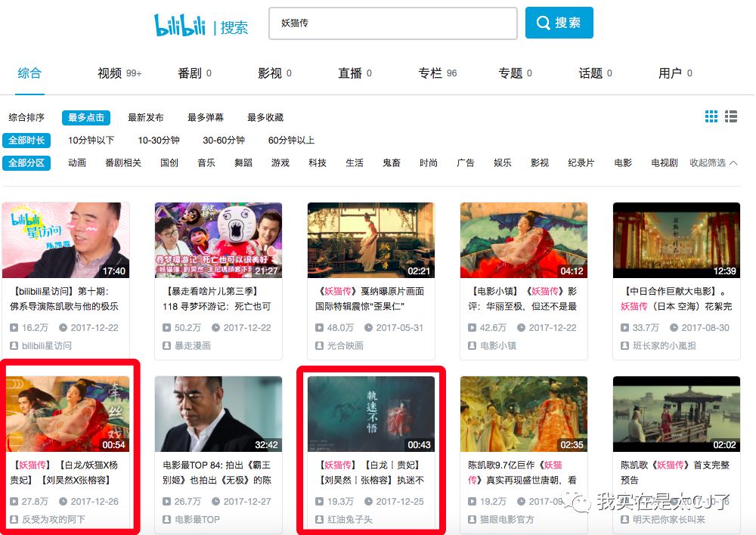The image size is (756, 535).
Task: Sort results by 最多收藏
Action: (265, 118)
